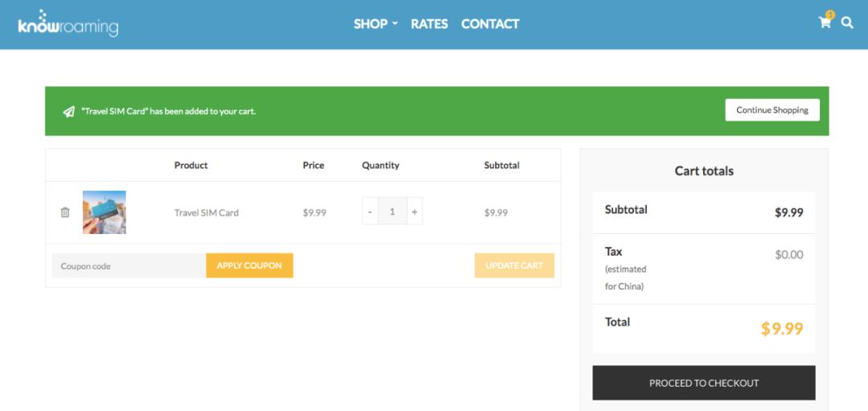Image resolution: width=868 pixels, height=411 pixels.
Task: Click the cart item count badge
Action: [830, 14]
